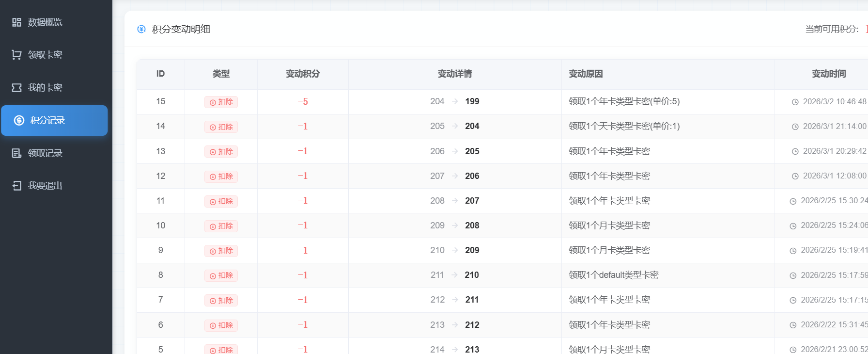Click the 变动原因 column header
Screen dimensions: 868x354
586,74
